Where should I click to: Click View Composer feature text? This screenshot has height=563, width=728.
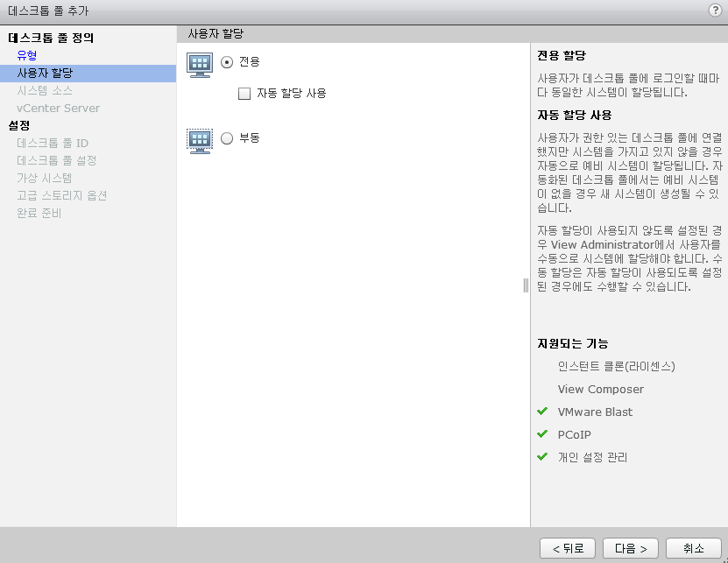pos(601,389)
